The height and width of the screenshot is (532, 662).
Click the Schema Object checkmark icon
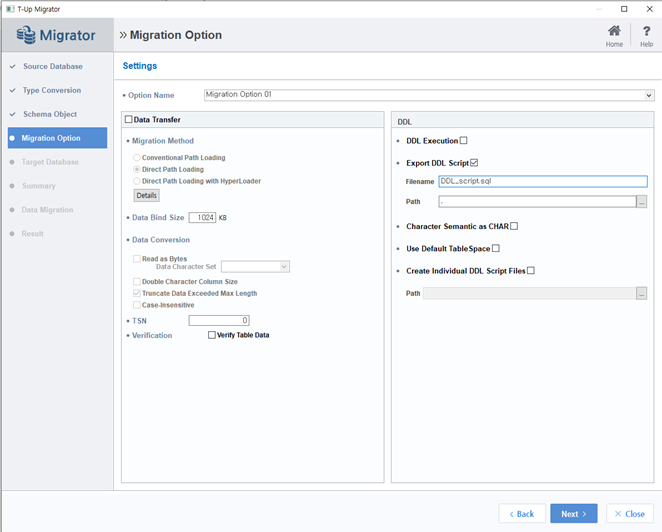[x=13, y=114]
